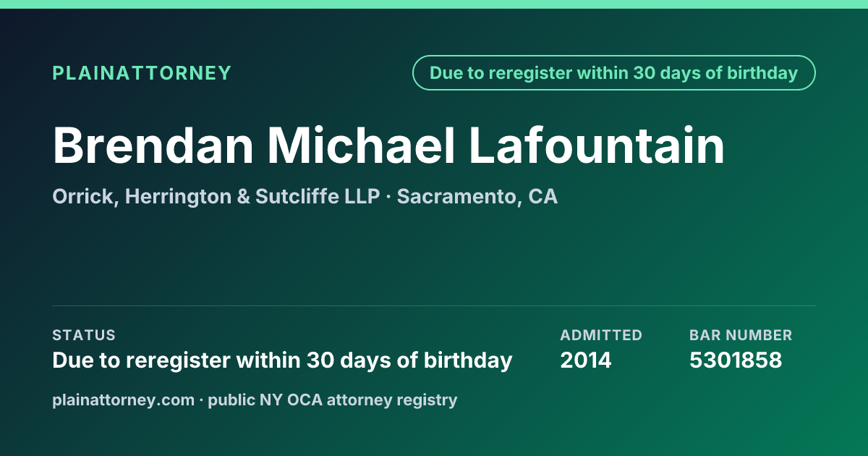Open the plainattorney.com link in footer
868x456 pixels.
[123, 400]
